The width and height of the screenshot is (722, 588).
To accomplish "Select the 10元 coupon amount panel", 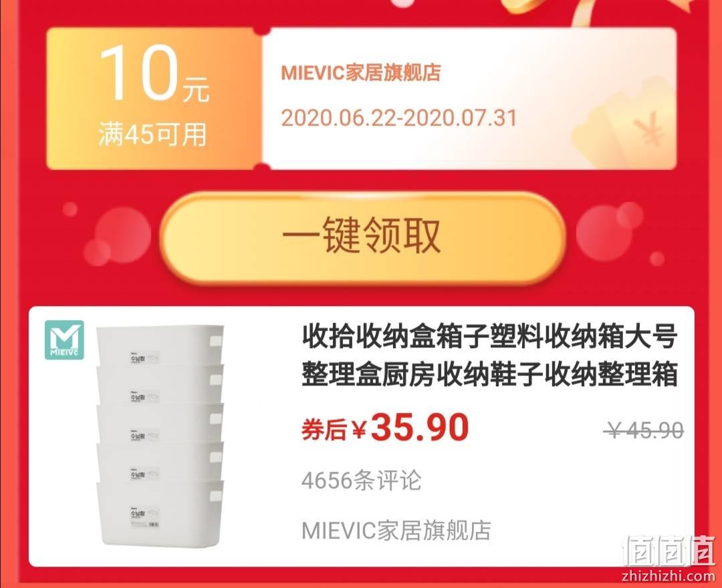I will (x=154, y=98).
